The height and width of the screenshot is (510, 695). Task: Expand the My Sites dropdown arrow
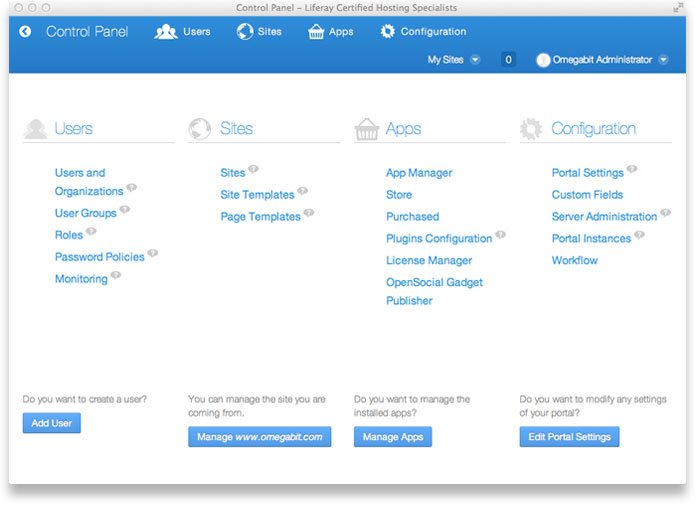tap(475, 60)
